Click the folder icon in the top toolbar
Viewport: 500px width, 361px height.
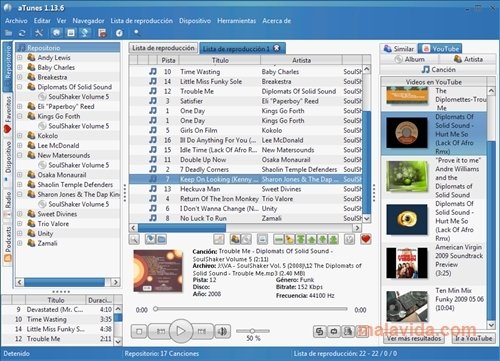[x=8, y=33]
